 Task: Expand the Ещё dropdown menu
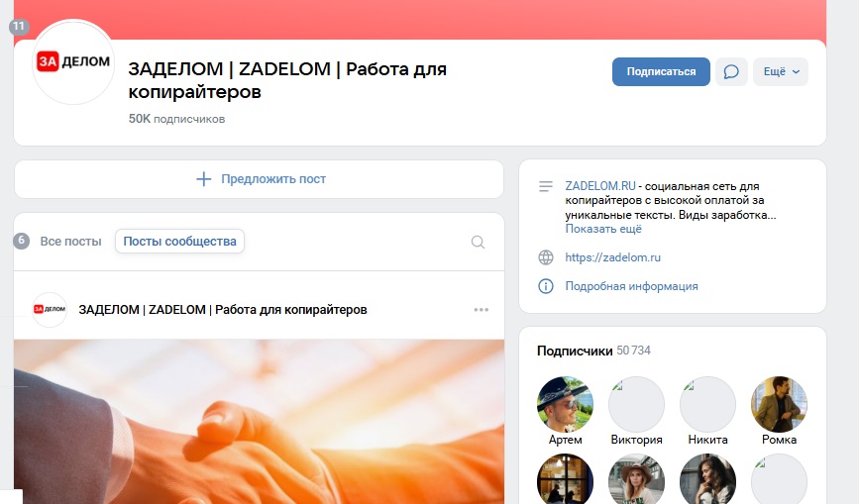[x=781, y=71]
